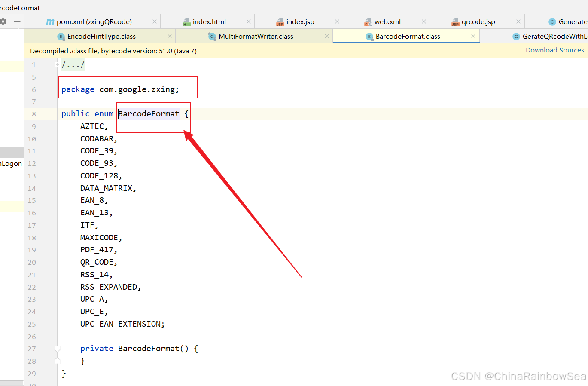Click the EAN_13 enum constant
The width and height of the screenshot is (588, 386).
point(94,213)
